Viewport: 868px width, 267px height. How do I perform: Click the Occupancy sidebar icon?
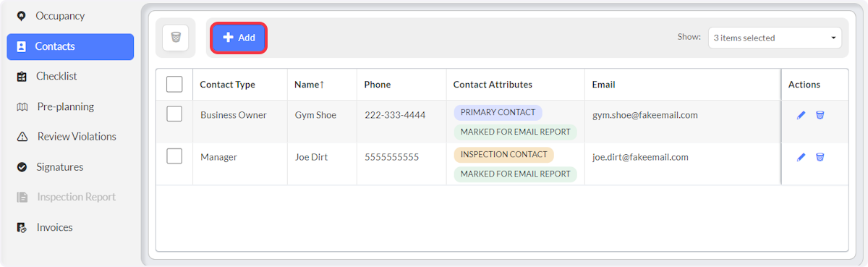click(22, 16)
